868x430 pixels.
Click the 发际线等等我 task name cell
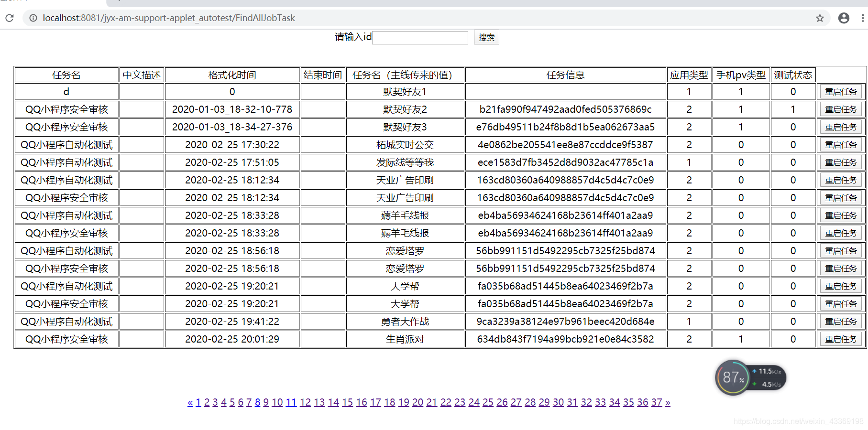click(x=405, y=162)
